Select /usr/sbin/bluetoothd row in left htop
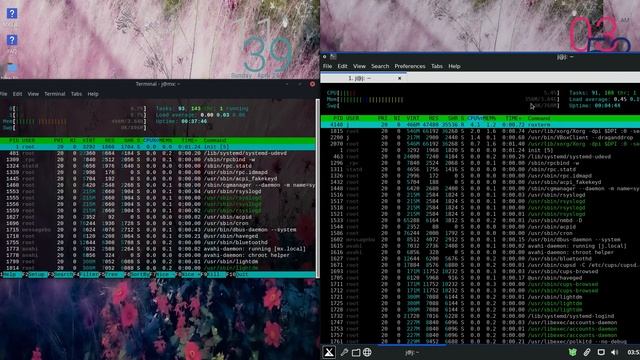 [x=158, y=242]
